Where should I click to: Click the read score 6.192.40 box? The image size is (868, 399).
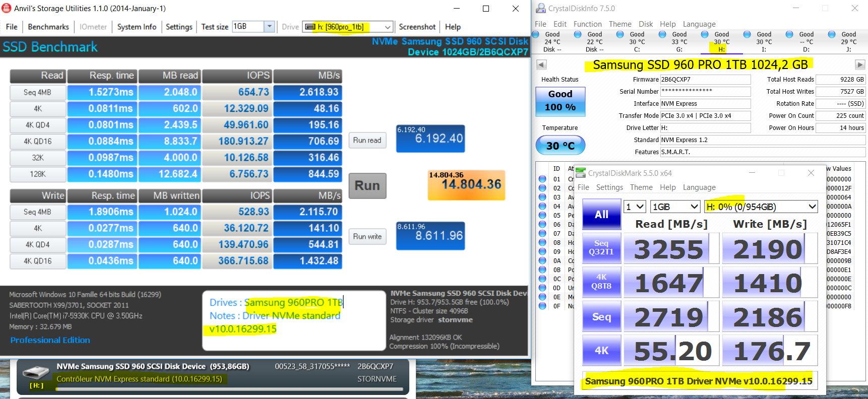tap(430, 139)
